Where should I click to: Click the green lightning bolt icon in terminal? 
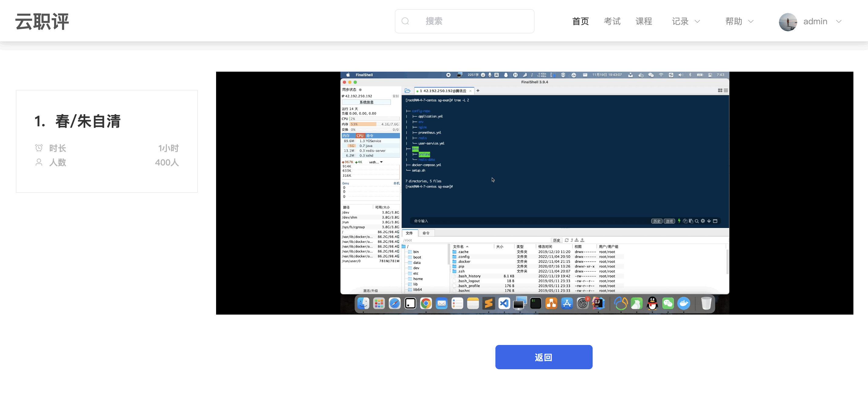click(679, 221)
